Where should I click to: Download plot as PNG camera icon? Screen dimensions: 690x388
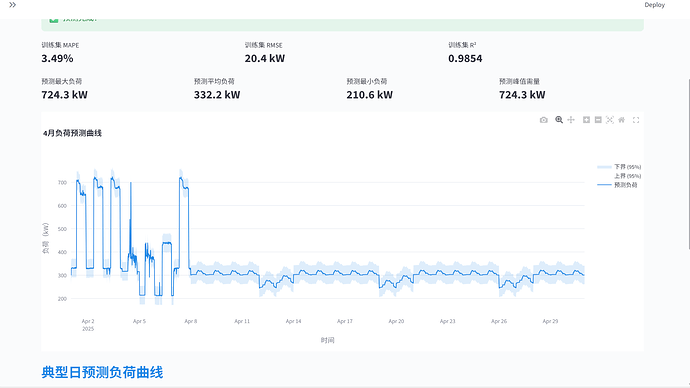pos(543,120)
